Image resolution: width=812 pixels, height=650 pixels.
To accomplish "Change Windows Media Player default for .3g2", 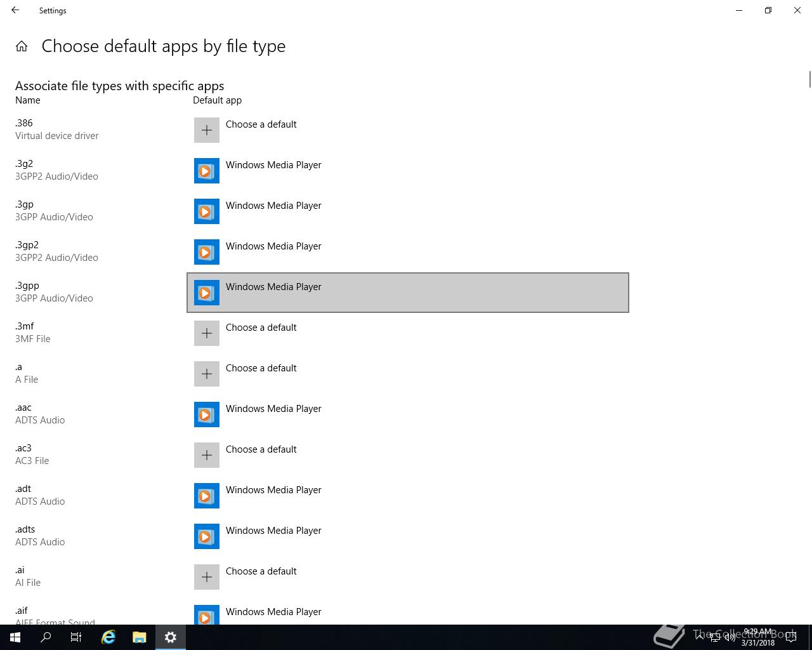I will pos(273,165).
